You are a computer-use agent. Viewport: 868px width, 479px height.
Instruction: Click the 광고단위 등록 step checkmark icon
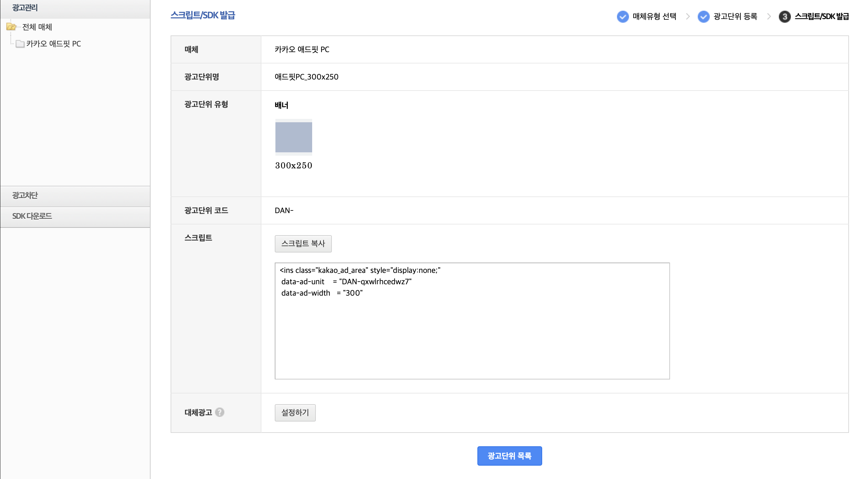pos(703,16)
